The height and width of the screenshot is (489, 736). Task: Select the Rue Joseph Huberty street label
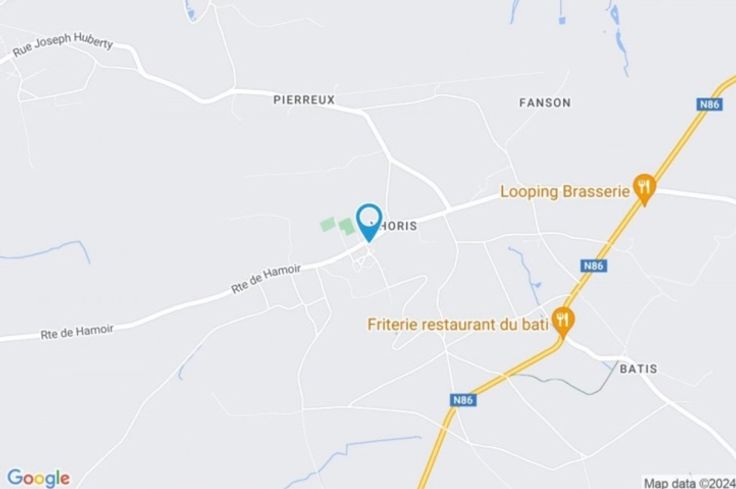[x=63, y=45]
